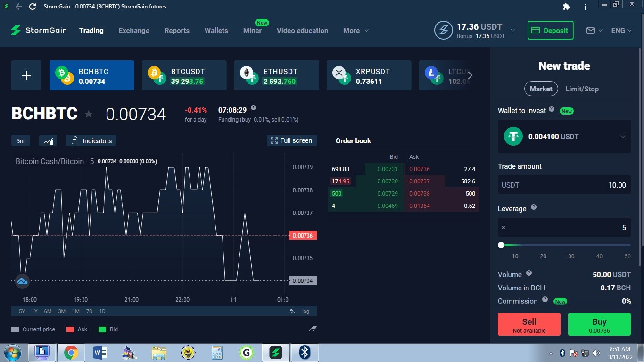This screenshot has width=644, height=362.
Task: Open the chart type selector icon
Action: (48, 140)
